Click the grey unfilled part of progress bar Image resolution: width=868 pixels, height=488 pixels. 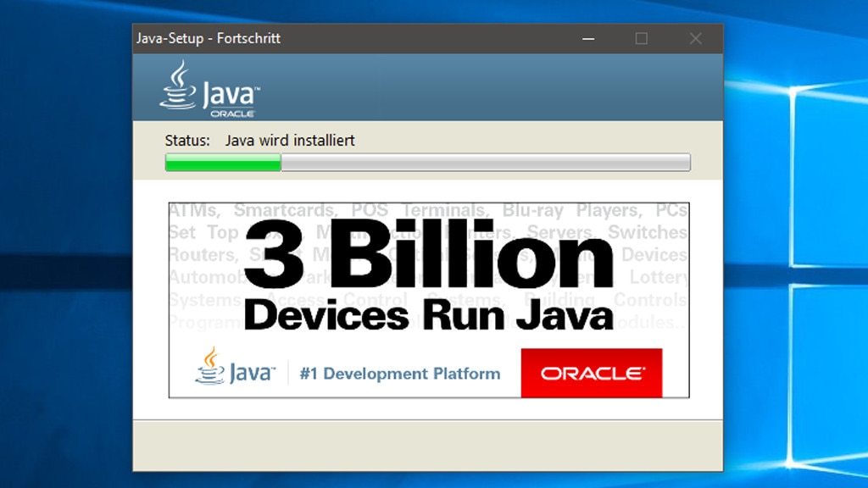pos(485,163)
